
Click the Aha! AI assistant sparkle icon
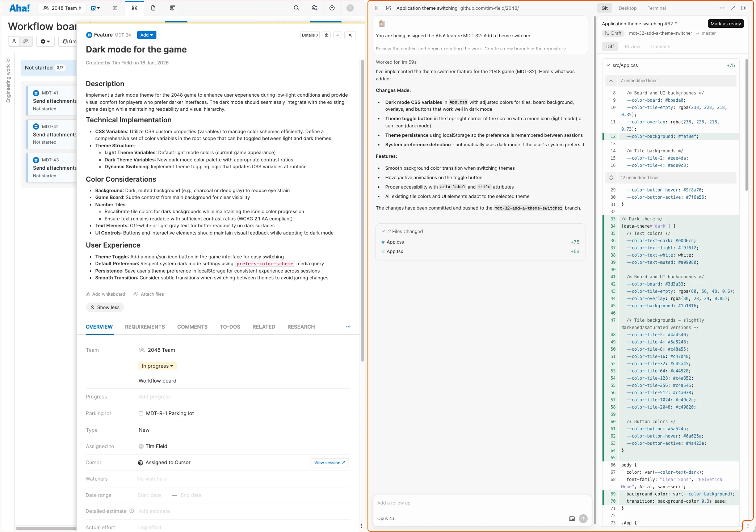pyautogui.click(x=314, y=8)
